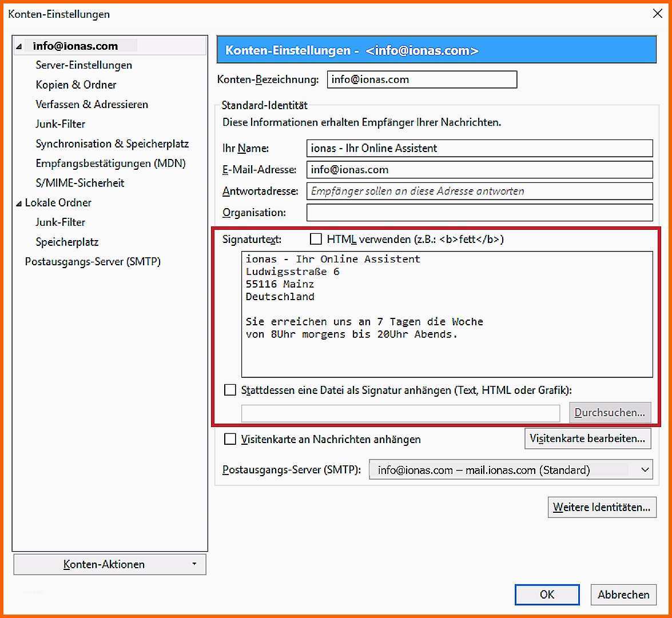Open S/MIME-Sicherheit settings
672x618 pixels.
(80, 183)
